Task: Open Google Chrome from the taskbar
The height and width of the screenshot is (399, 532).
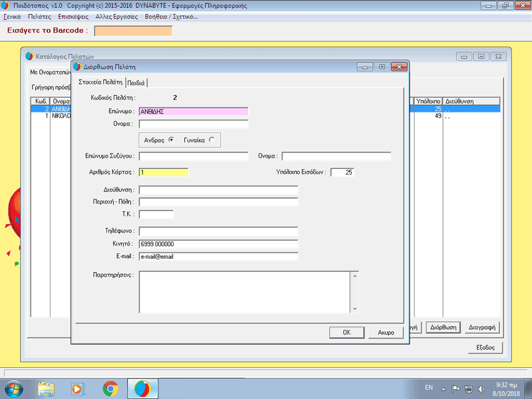Action: coord(110,389)
